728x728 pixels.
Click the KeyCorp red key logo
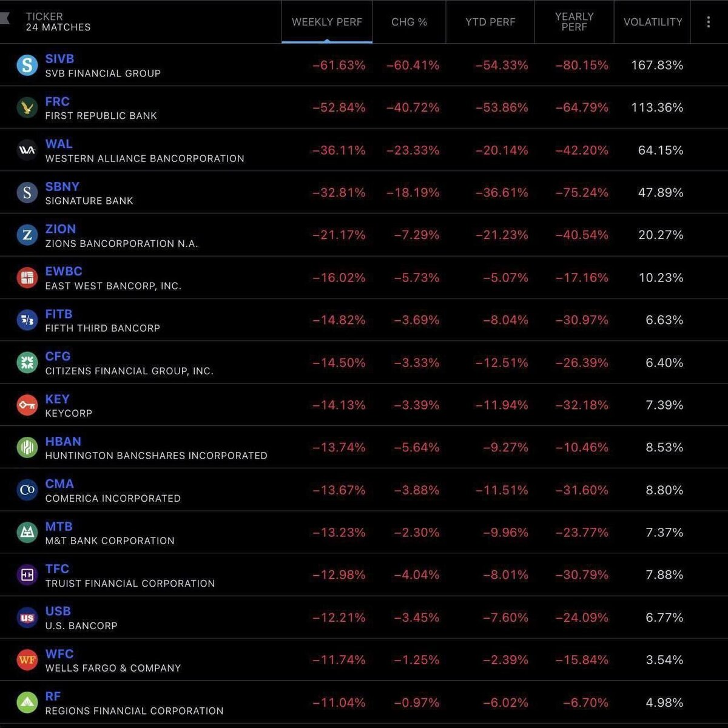pyautogui.click(x=27, y=405)
